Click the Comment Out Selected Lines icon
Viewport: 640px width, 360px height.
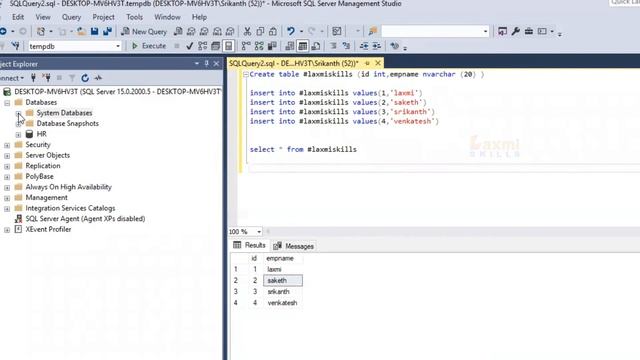pyautogui.click(x=333, y=46)
